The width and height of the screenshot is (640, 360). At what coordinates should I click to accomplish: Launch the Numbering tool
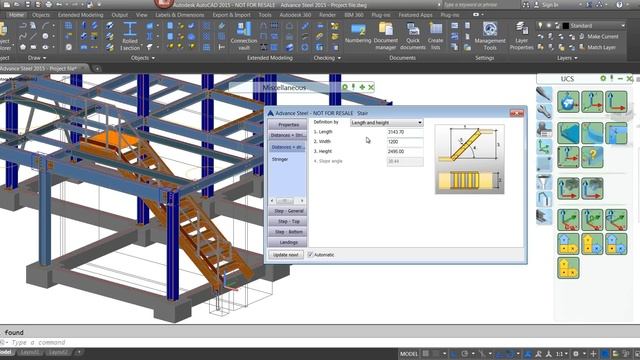tap(358, 33)
